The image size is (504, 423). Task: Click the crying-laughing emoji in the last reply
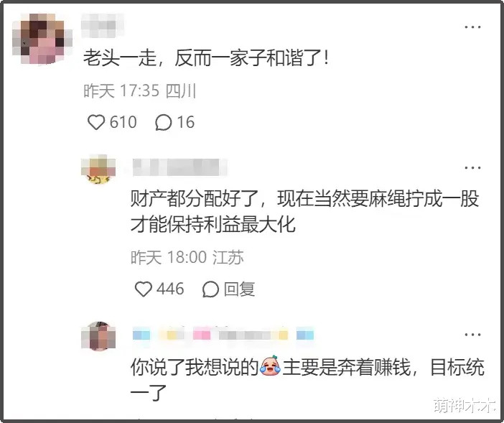pos(271,365)
